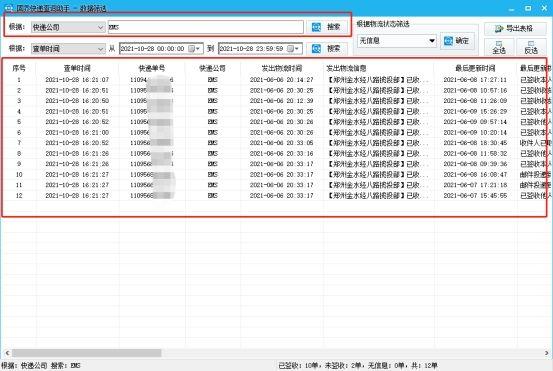Click last update 2021-06-09 09:57:14

[x=475, y=122]
